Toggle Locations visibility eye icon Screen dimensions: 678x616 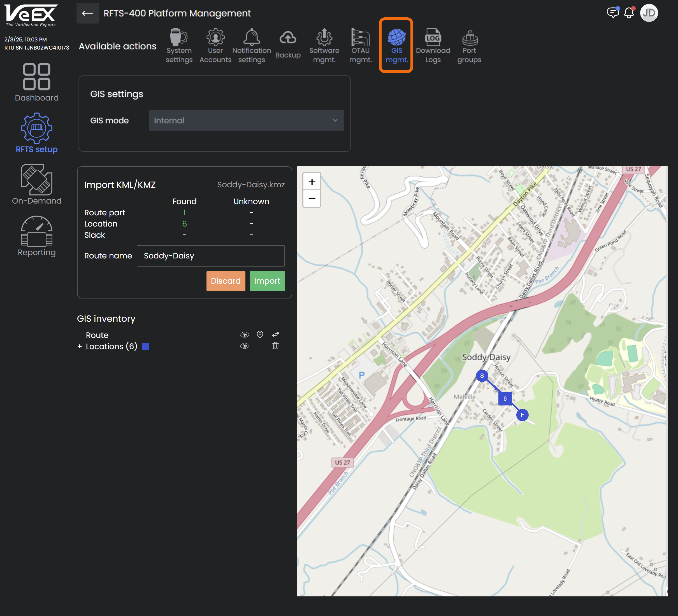pos(245,346)
